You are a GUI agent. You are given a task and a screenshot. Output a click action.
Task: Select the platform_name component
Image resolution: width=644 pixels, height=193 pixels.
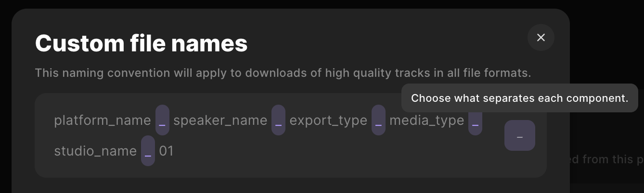pyautogui.click(x=103, y=120)
